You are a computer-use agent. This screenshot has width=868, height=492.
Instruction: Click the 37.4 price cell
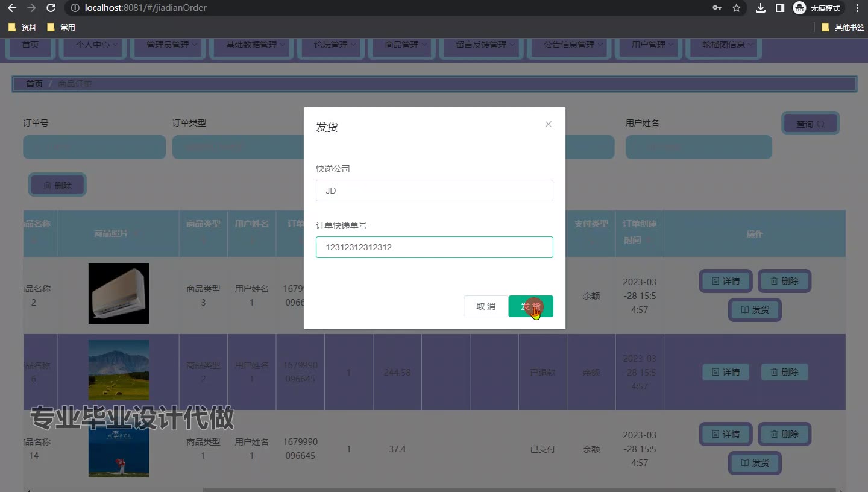pos(397,449)
